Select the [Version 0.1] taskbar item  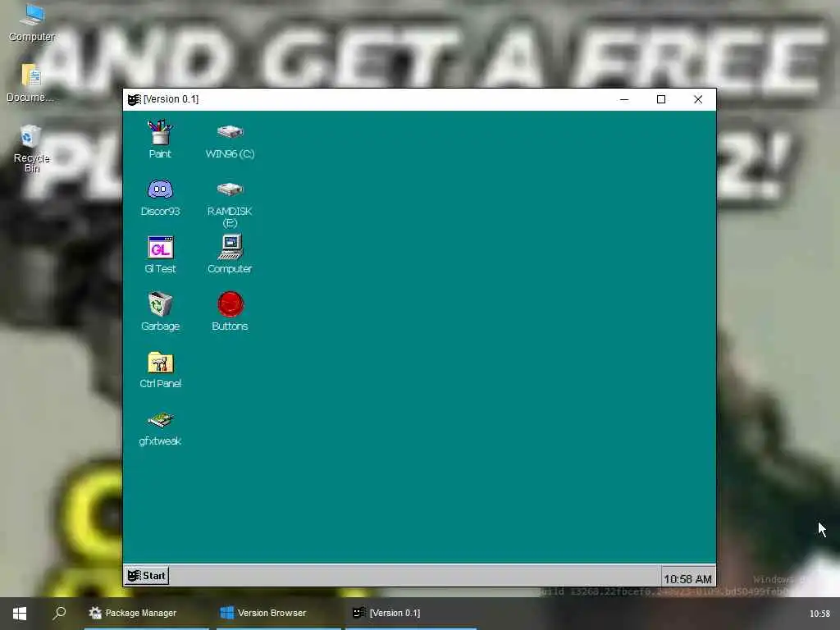coord(411,614)
